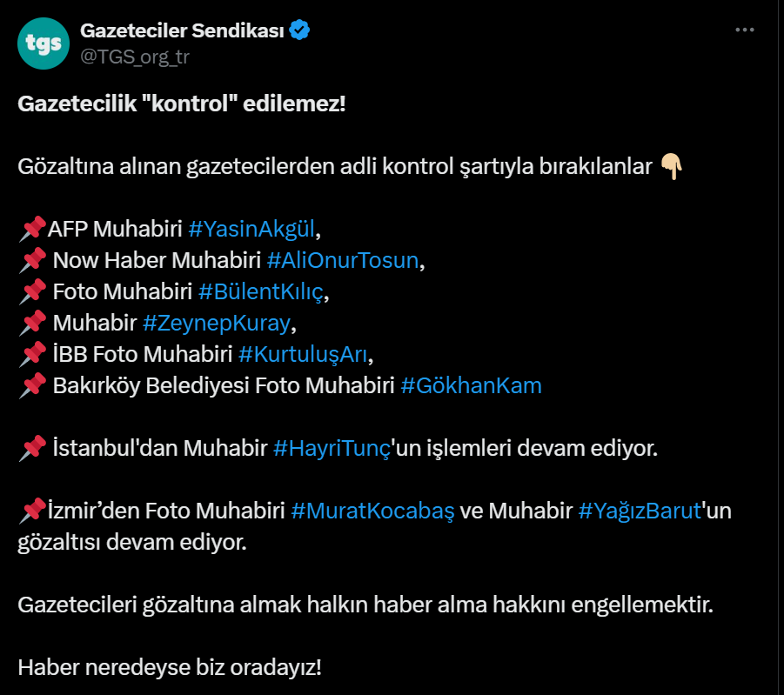Open the Gazeteciler Sendikası profile name
Image resolution: width=784 pixels, height=695 pixels.
[182, 30]
